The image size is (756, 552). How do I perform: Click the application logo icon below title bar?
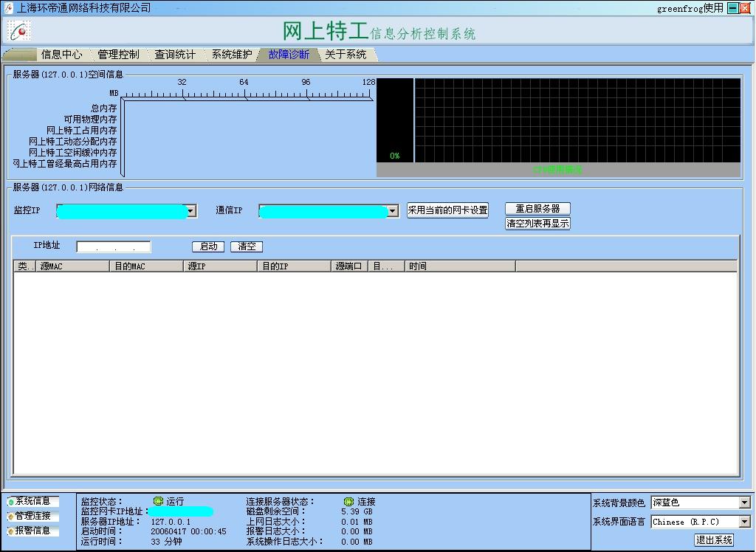pyautogui.click(x=20, y=30)
